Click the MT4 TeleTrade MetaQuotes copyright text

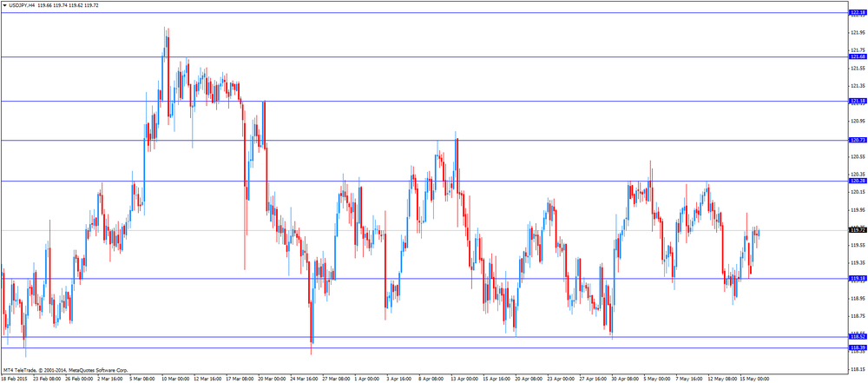pos(65,370)
